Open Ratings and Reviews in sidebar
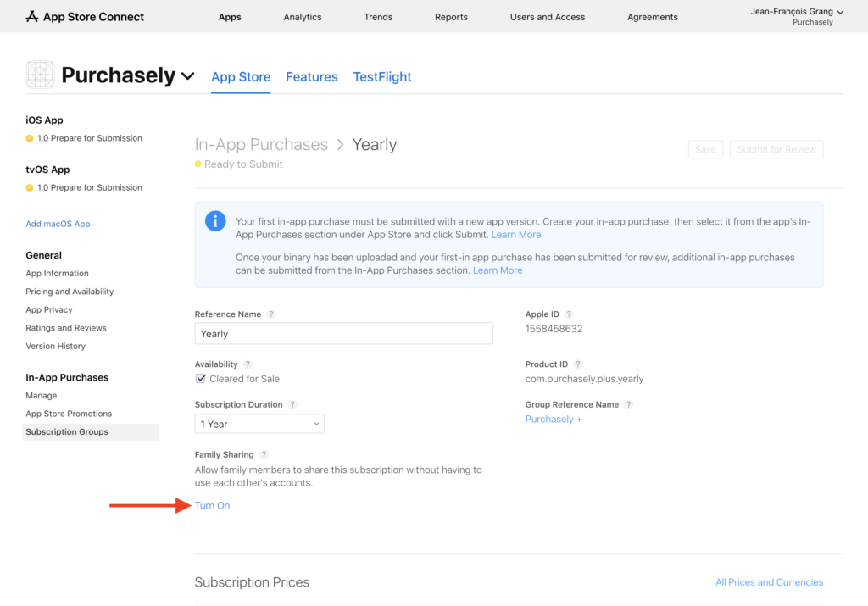 [x=66, y=328]
